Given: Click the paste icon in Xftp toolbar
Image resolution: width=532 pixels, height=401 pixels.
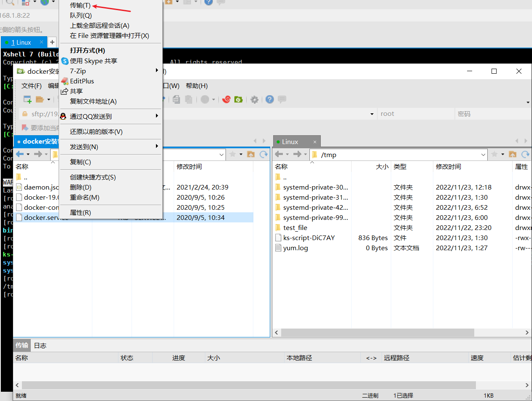Looking at the screenshot, I should click(x=189, y=99).
